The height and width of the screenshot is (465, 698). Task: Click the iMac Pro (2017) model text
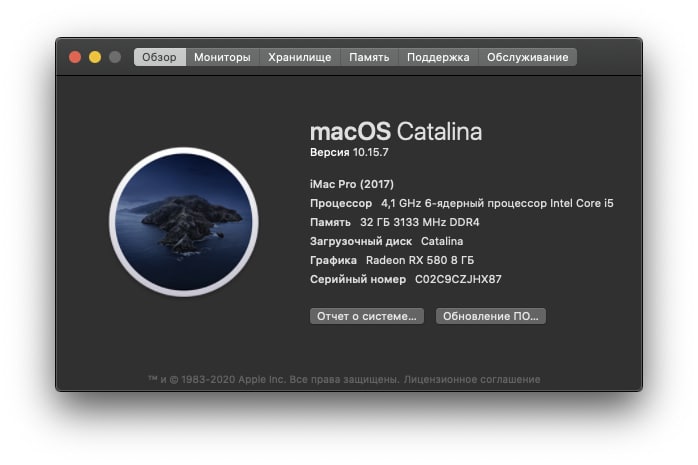tap(352, 184)
